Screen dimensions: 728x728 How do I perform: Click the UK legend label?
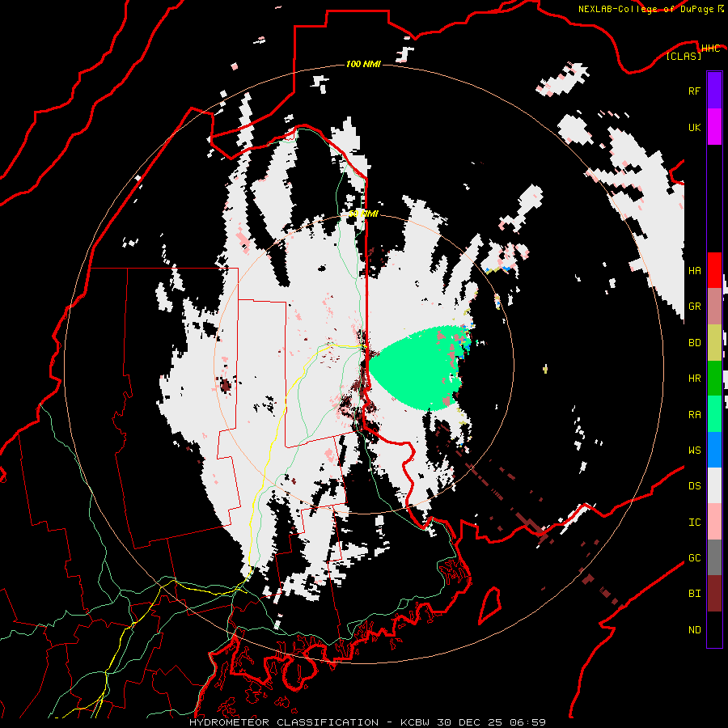tap(694, 127)
